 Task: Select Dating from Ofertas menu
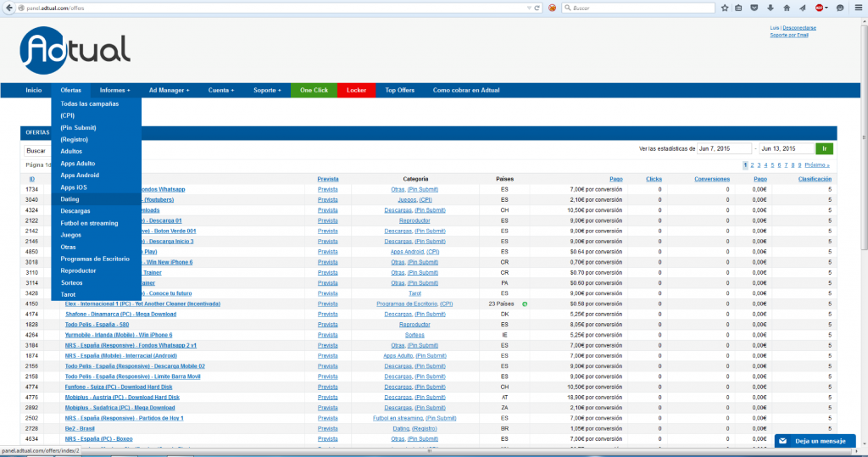[70, 199]
